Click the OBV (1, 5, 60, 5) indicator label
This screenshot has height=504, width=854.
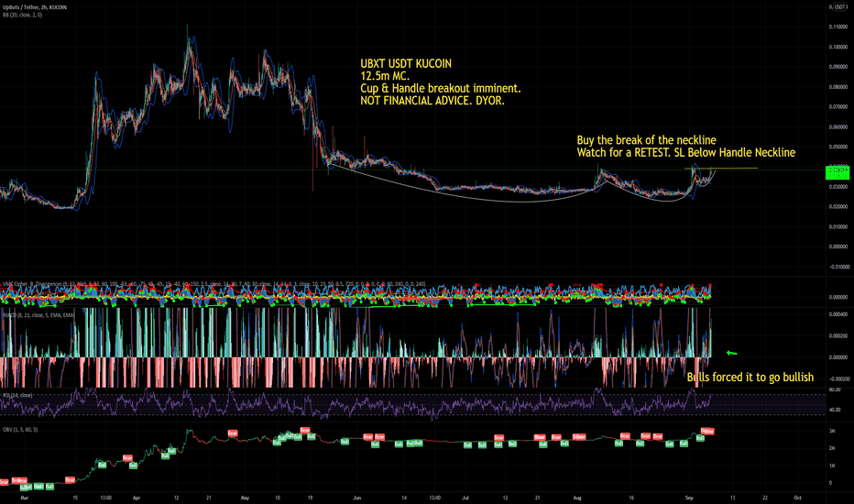click(x=20, y=430)
